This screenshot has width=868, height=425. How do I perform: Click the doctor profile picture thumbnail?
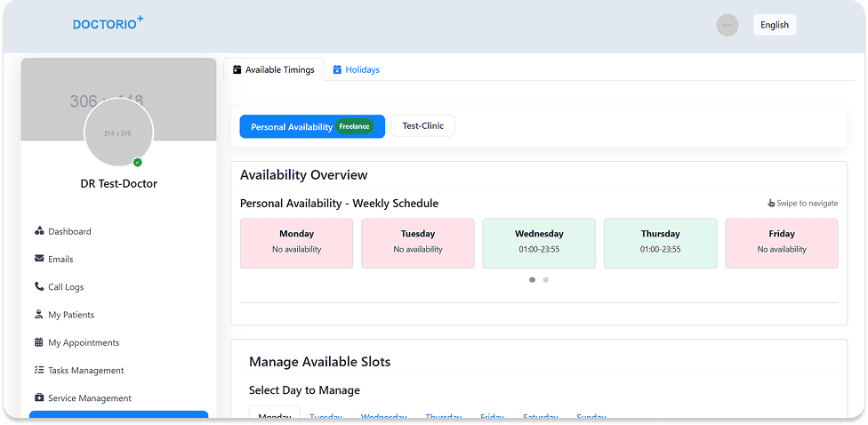click(x=117, y=132)
